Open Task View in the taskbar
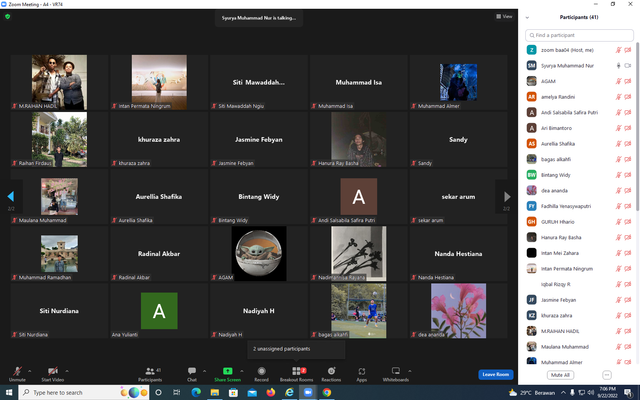Viewport: 640px width, 400px height. pyautogui.click(x=177, y=392)
